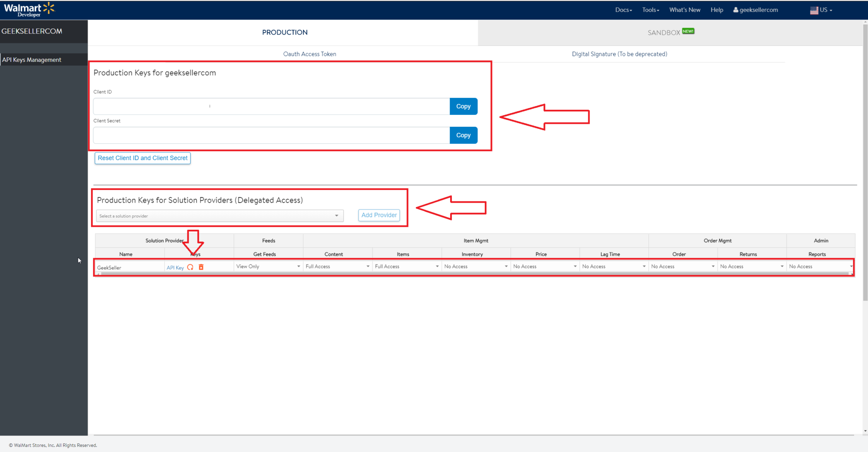The image size is (868, 452).
Task: Regenerate GeekSeller API key icon
Action: [190, 267]
